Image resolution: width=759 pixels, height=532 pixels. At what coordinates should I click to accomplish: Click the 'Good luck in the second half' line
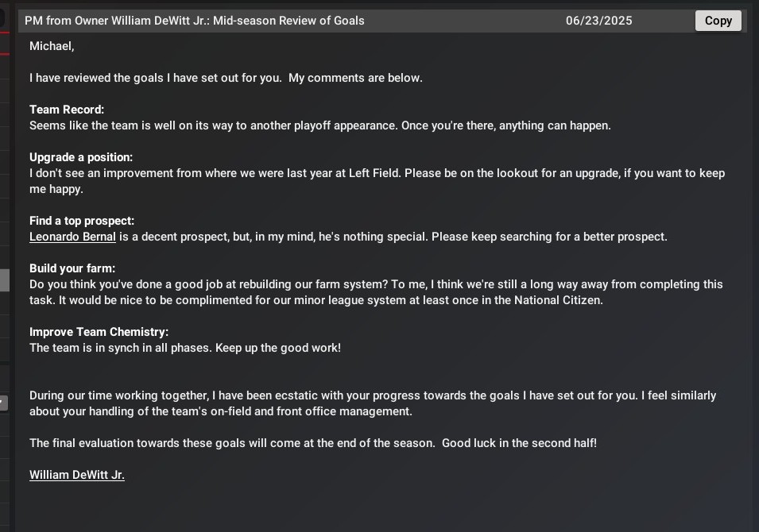312,443
